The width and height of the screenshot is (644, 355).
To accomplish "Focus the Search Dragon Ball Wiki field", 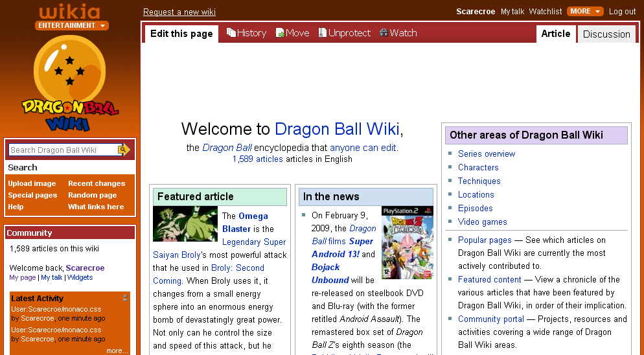I will point(63,150).
